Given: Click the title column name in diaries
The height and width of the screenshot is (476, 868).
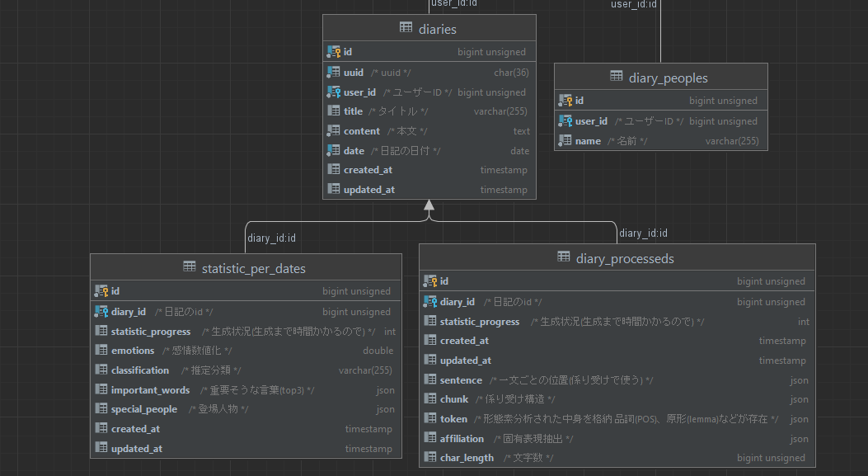Looking at the screenshot, I should point(353,111).
